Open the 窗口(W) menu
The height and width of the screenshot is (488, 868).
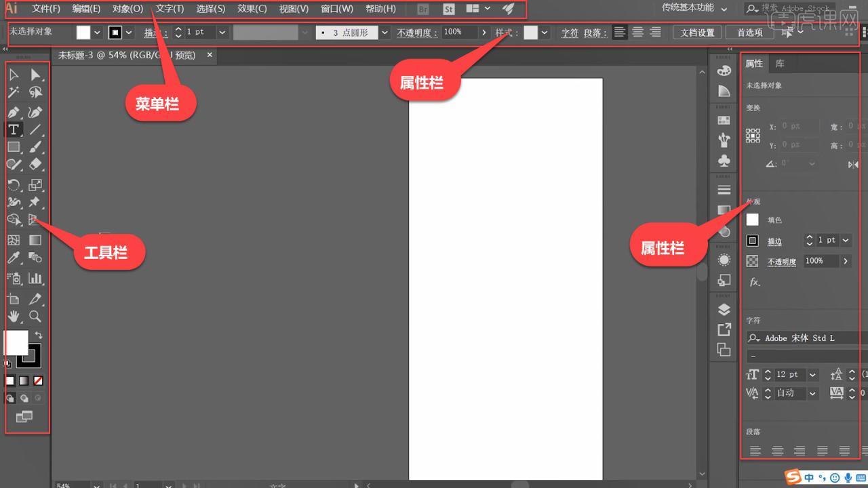(337, 9)
